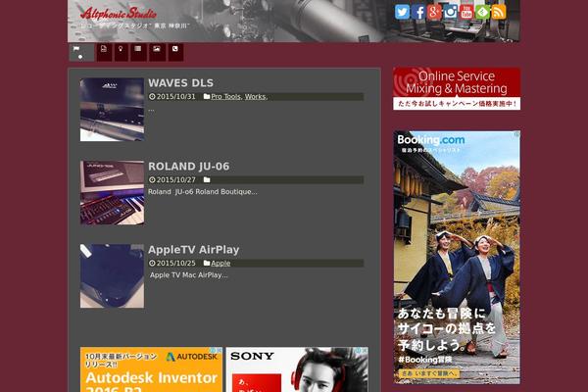Click the folder icon before Apple
This screenshot has height=392, width=588.
(x=207, y=263)
